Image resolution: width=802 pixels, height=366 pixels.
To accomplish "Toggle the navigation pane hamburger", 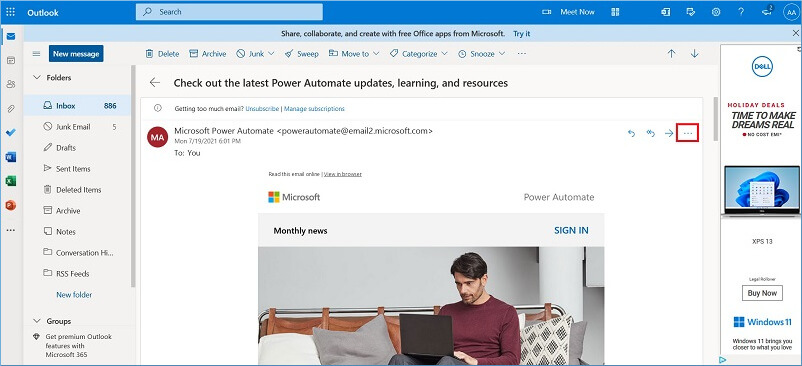I will pyautogui.click(x=36, y=54).
